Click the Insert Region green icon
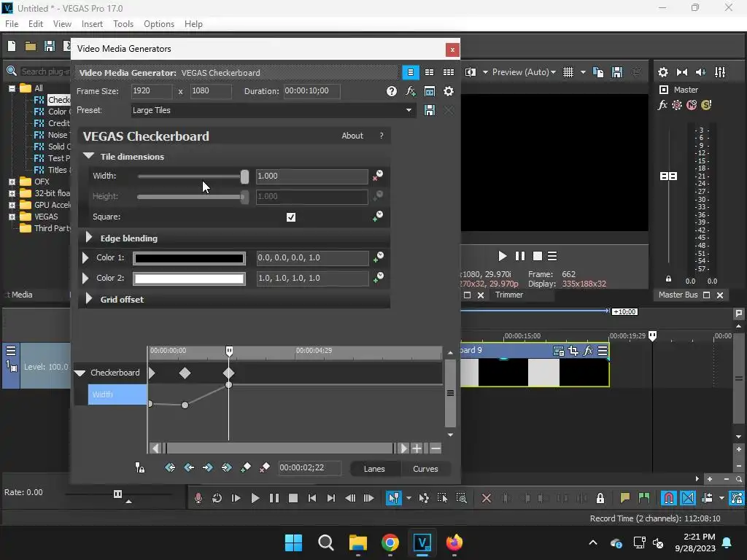Image resolution: width=747 pixels, height=560 pixels. coord(644,498)
